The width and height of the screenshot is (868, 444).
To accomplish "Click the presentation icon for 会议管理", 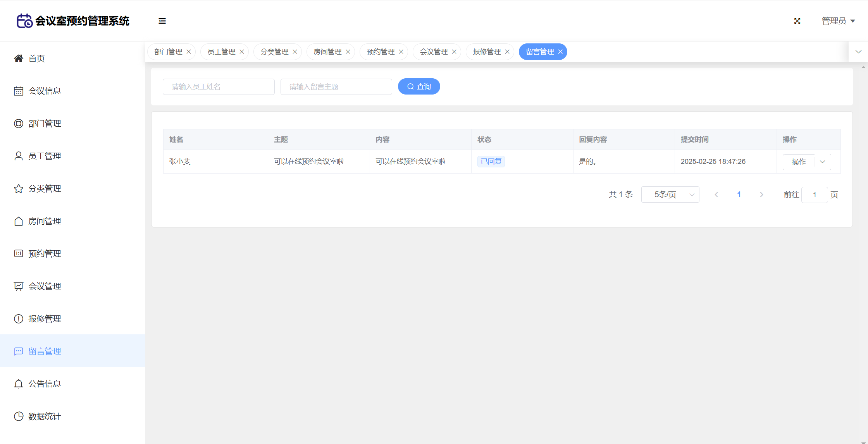I will (19, 286).
